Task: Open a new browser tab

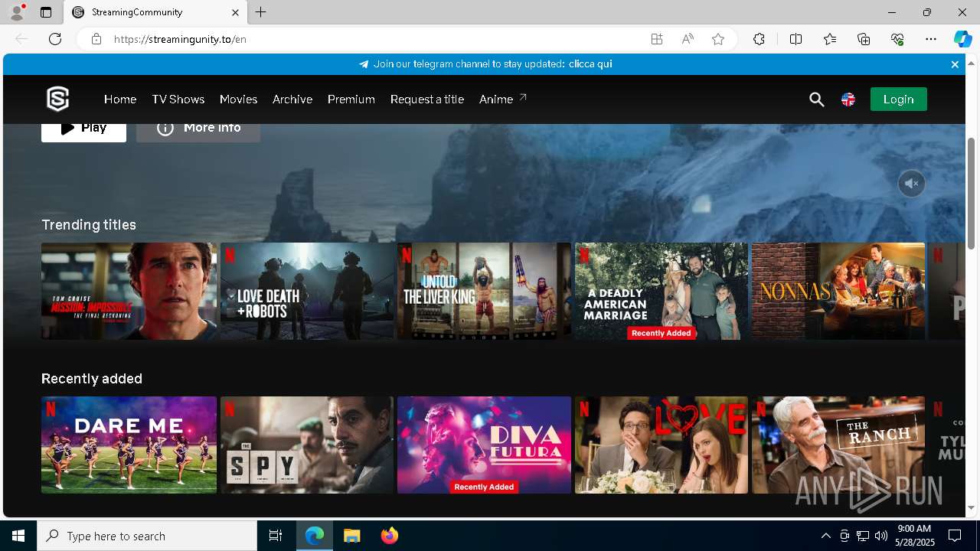Action: [261, 12]
